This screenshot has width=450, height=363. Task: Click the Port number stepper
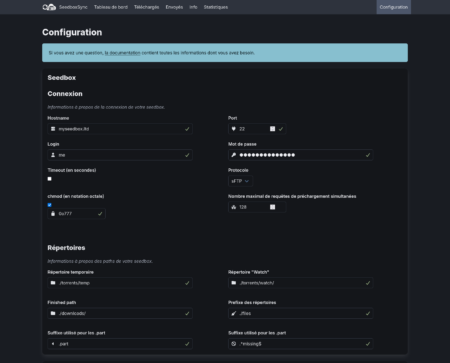click(x=272, y=129)
